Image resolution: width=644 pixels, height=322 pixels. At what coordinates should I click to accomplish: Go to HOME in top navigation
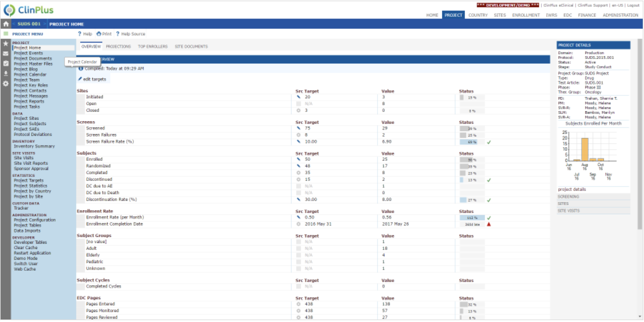click(432, 15)
